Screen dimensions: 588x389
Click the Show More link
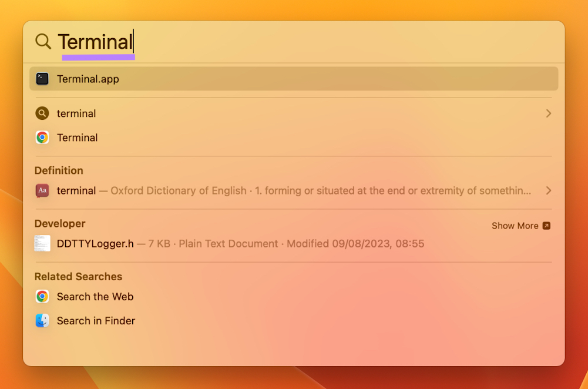tap(515, 226)
